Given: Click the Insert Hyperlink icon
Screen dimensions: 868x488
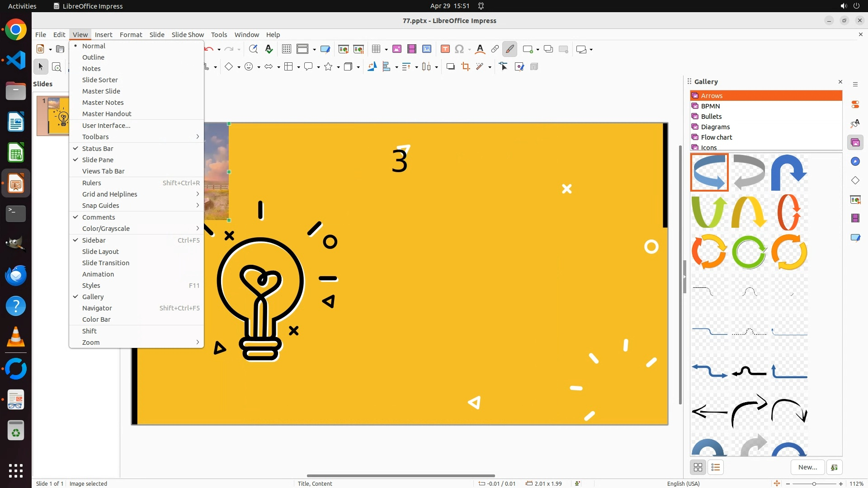Looking at the screenshot, I should click(495, 49).
